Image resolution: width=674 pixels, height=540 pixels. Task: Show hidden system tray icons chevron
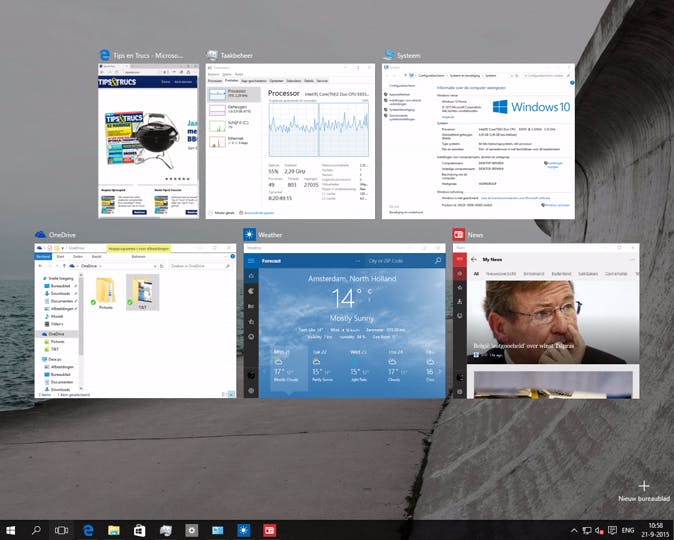point(574,530)
